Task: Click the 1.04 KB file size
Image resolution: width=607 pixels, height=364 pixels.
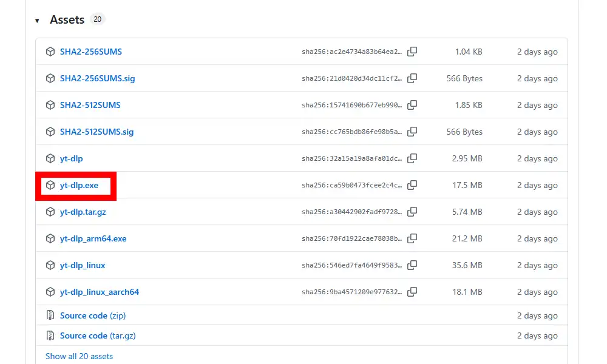Action: point(469,52)
